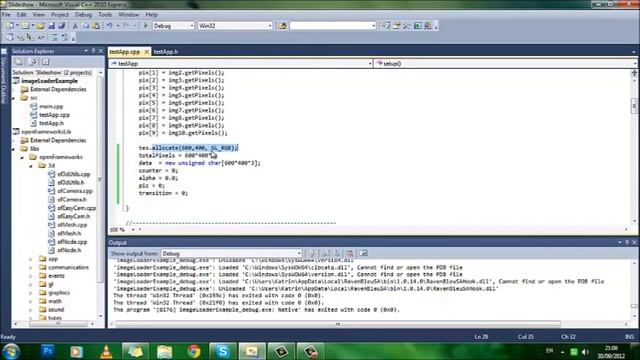Collapse the openFrameworks folder node
640x360 pixels.
pyautogui.click(x=22, y=157)
